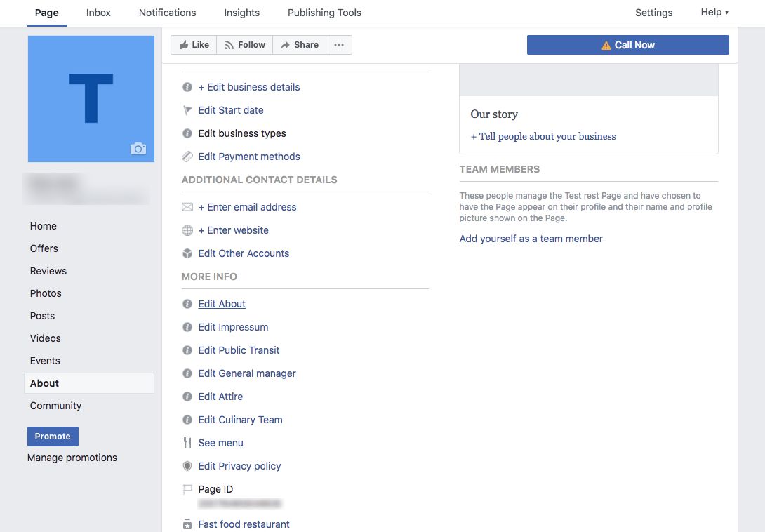Click Edit General manager link
765x532 pixels.
click(247, 373)
